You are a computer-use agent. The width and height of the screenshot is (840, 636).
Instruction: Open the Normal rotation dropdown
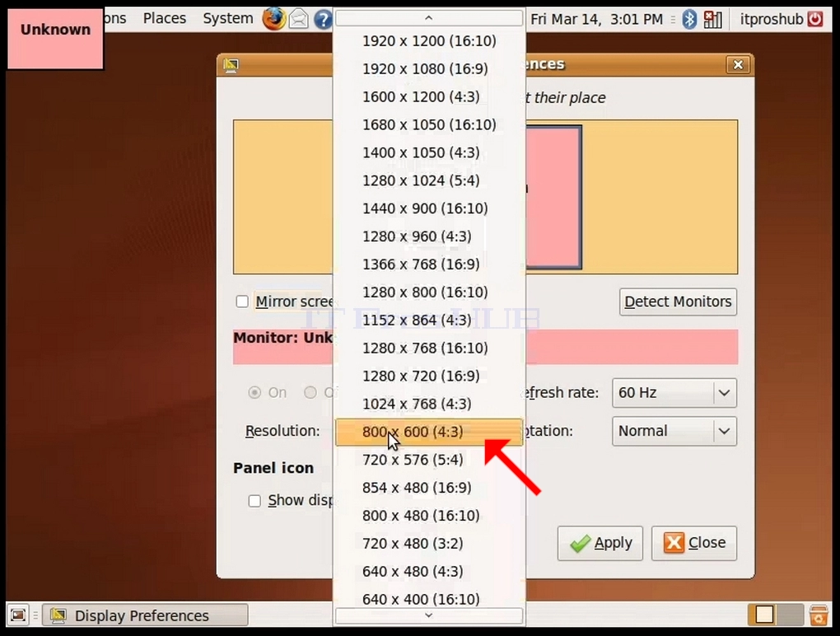(x=674, y=431)
